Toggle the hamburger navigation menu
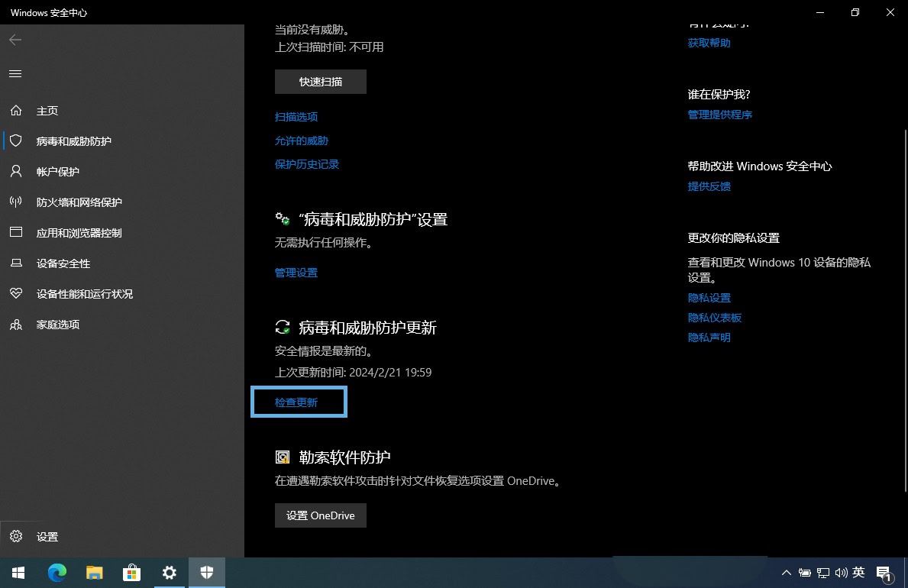908x588 pixels. [x=15, y=74]
